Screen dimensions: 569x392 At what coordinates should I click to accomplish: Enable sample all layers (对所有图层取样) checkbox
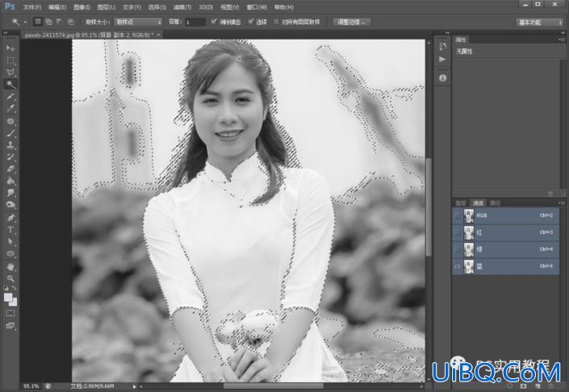click(276, 22)
